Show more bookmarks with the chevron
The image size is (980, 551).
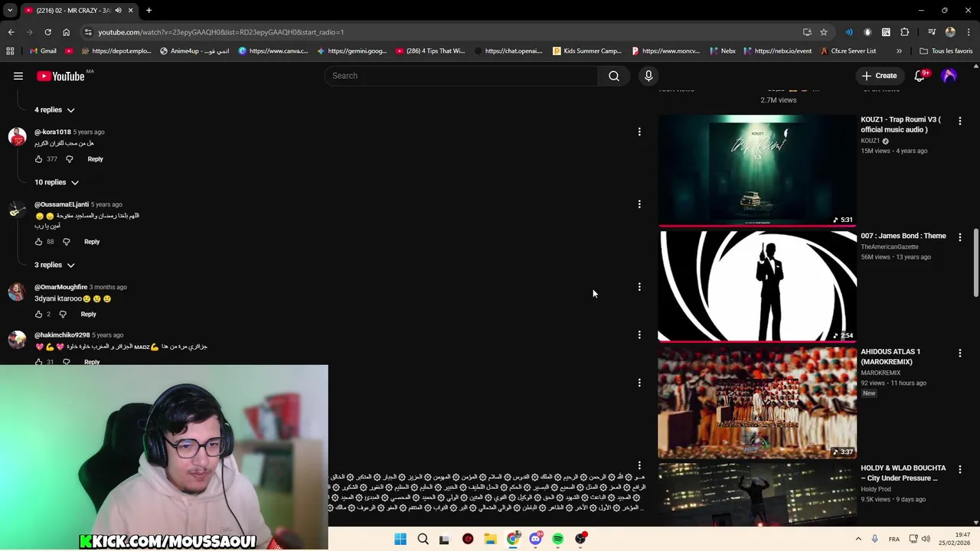(x=899, y=51)
